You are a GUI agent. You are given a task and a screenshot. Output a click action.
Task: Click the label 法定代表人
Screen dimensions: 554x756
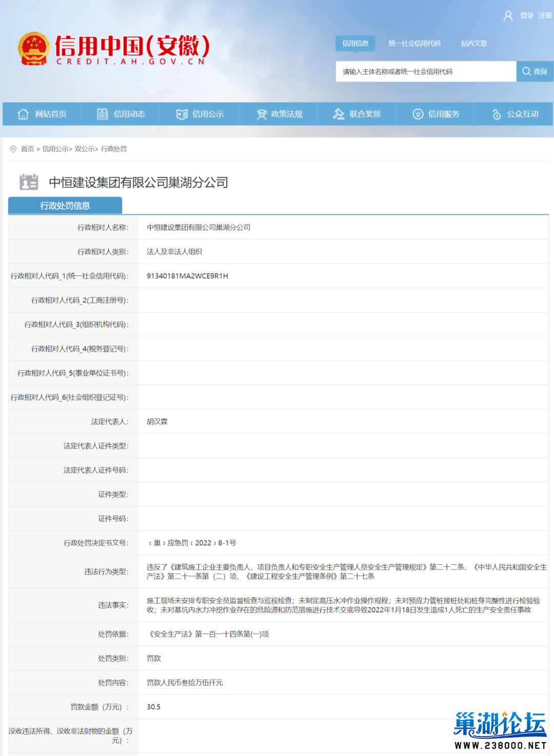pyautogui.click(x=110, y=422)
